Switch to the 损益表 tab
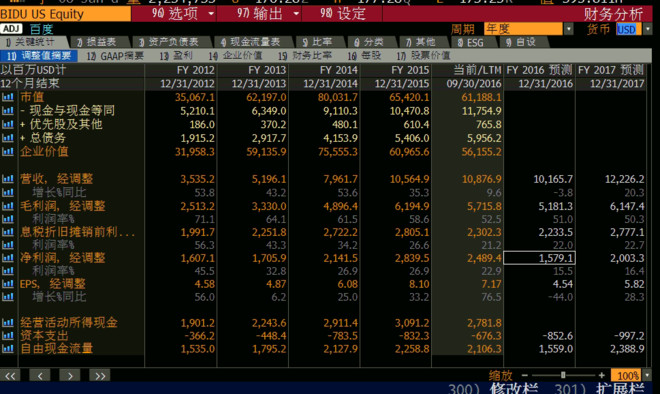This screenshot has width=660, height=394. click(101, 42)
